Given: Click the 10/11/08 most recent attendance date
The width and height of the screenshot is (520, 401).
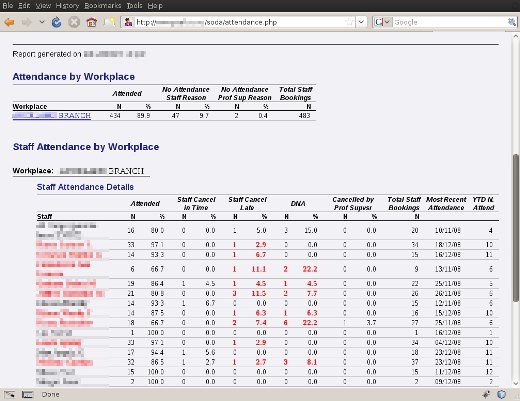Looking at the screenshot, I should pos(448,230).
